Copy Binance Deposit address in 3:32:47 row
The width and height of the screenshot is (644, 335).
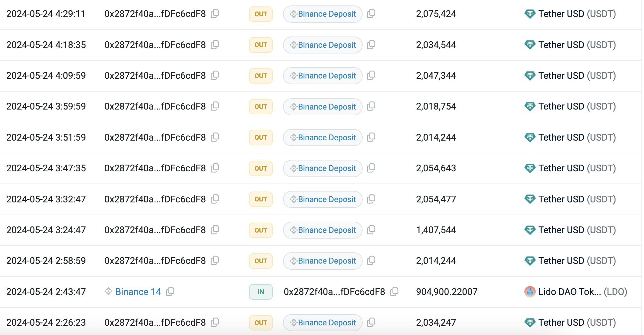371,199
